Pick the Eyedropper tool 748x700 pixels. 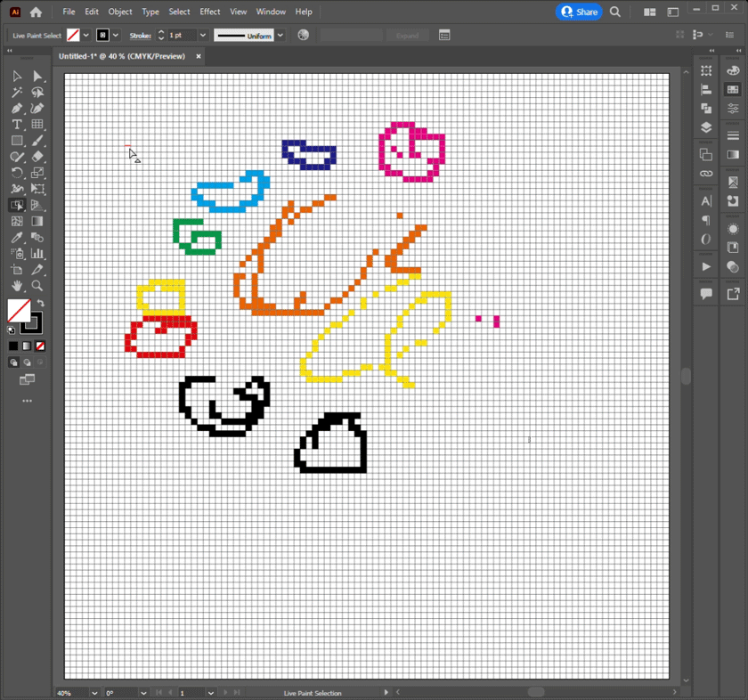point(17,238)
